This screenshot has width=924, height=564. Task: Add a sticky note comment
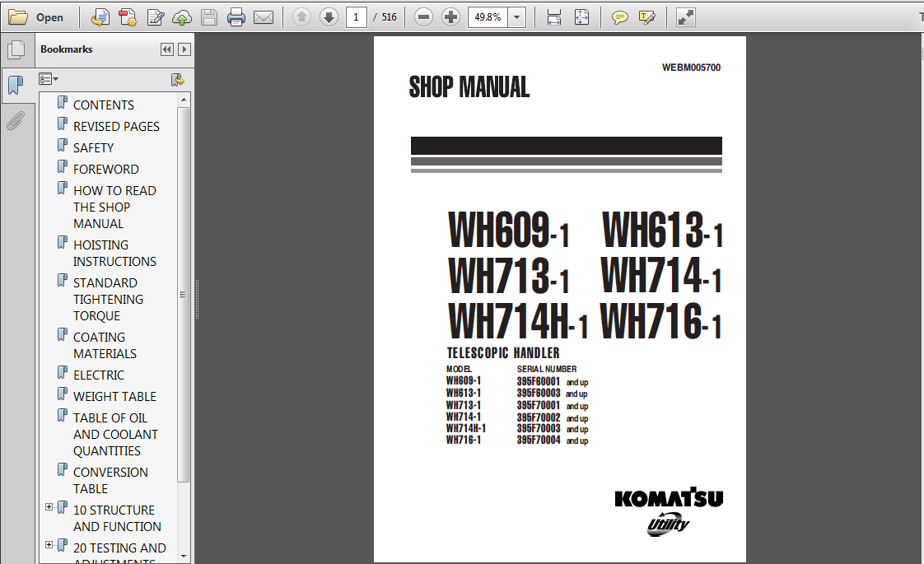coord(619,17)
